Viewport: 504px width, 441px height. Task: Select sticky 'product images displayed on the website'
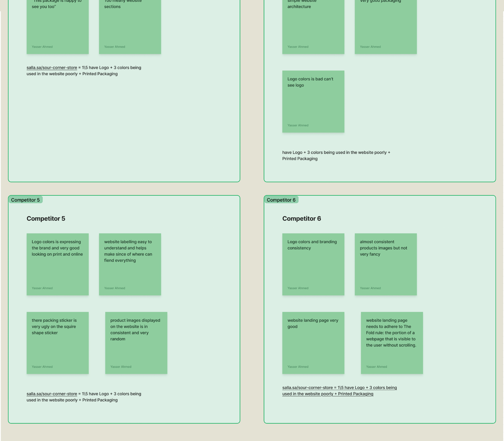[x=136, y=343]
